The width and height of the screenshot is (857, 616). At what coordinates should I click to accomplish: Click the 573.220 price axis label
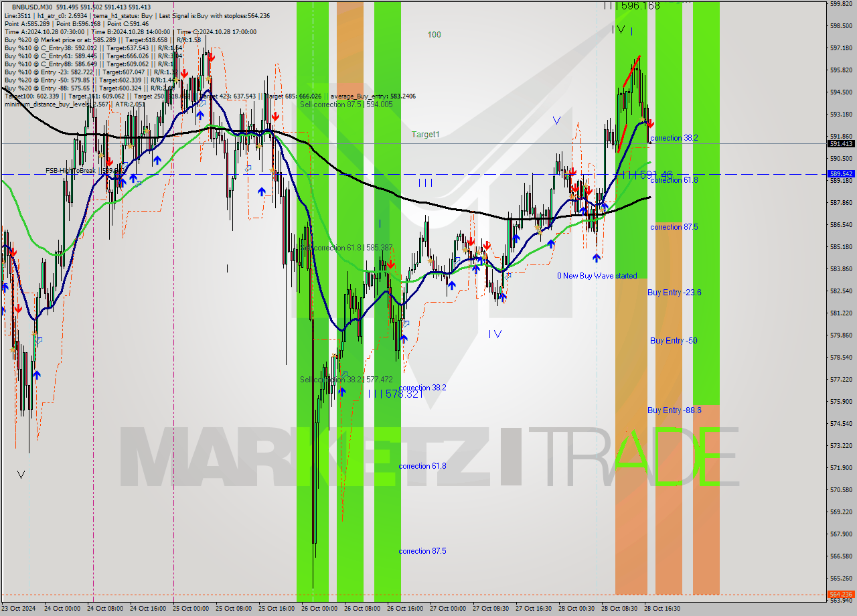click(x=842, y=446)
